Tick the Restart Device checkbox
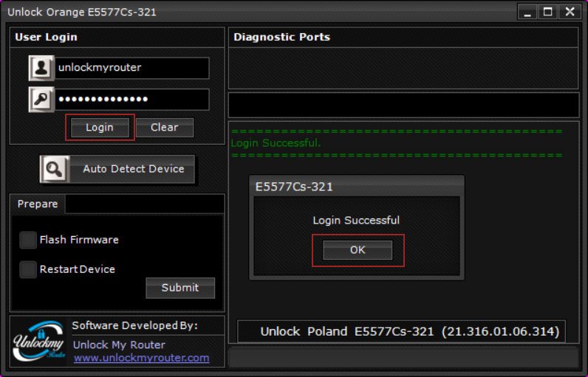The height and width of the screenshot is (377, 588). [x=28, y=269]
